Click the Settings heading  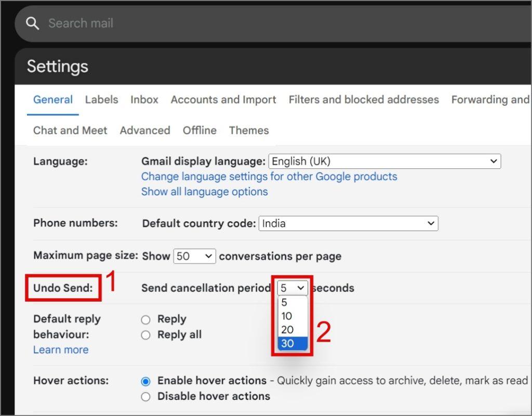coord(58,66)
